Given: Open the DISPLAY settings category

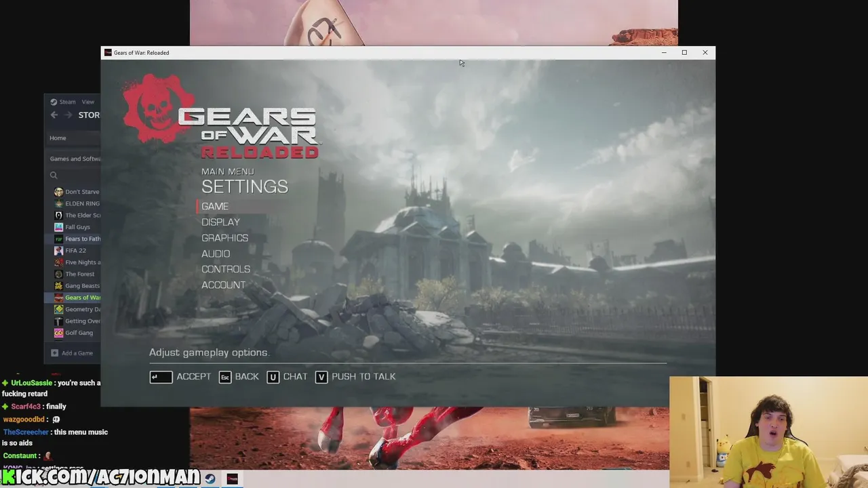Looking at the screenshot, I should click(x=220, y=222).
